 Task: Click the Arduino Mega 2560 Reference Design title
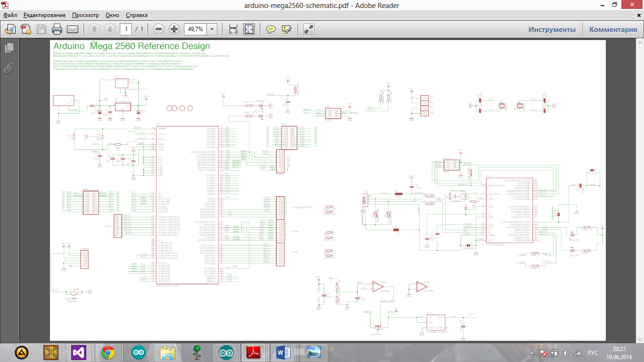132,46
